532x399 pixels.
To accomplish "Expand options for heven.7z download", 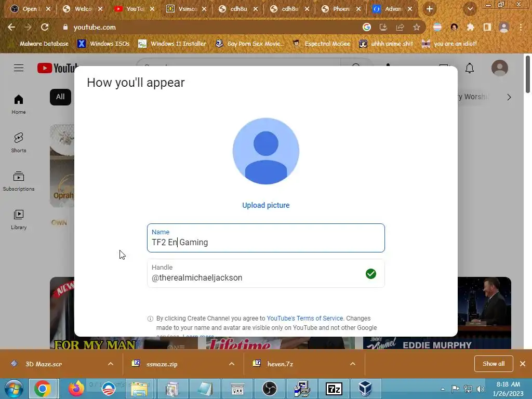I will (x=353, y=364).
